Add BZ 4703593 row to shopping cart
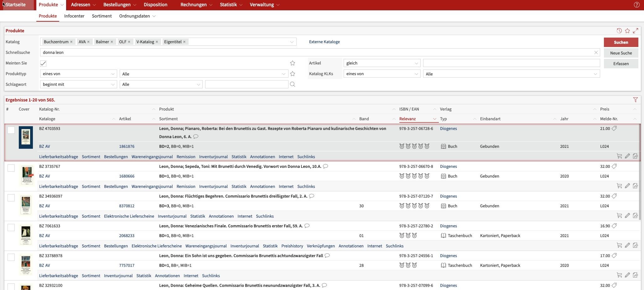The height and width of the screenshot is (290, 644). (619, 156)
